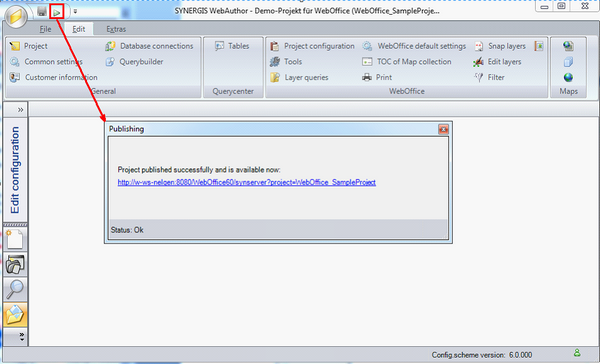Open the File menu tab
The image size is (600, 364).
tap(45, 29)
